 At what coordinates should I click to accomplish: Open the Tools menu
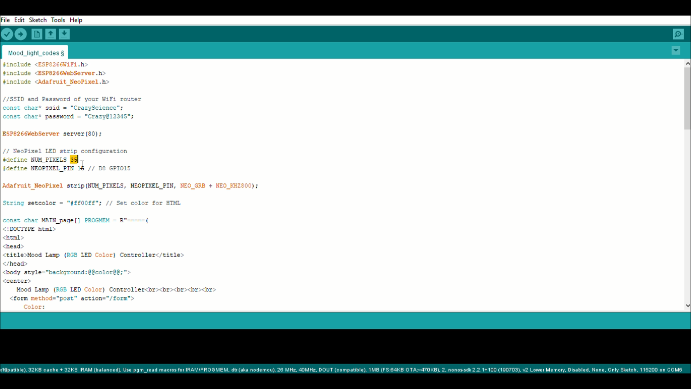pos(58,20)
